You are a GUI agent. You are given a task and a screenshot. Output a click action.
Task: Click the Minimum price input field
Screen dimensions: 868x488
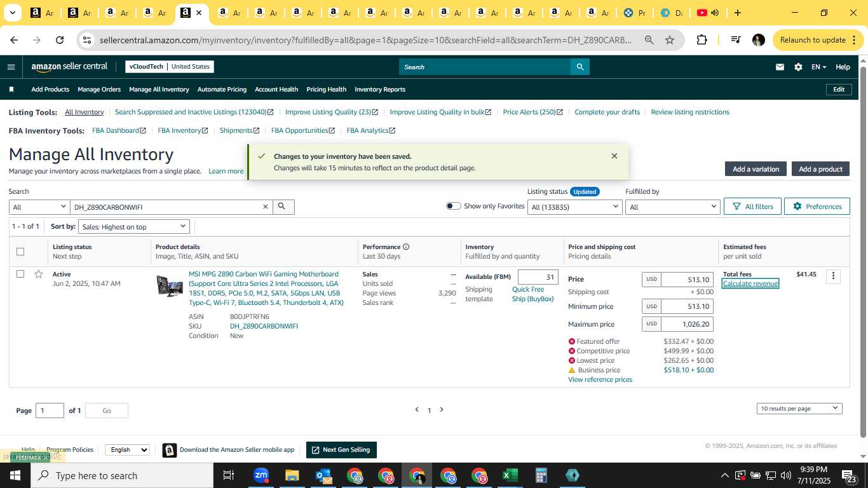pos(687,306)
